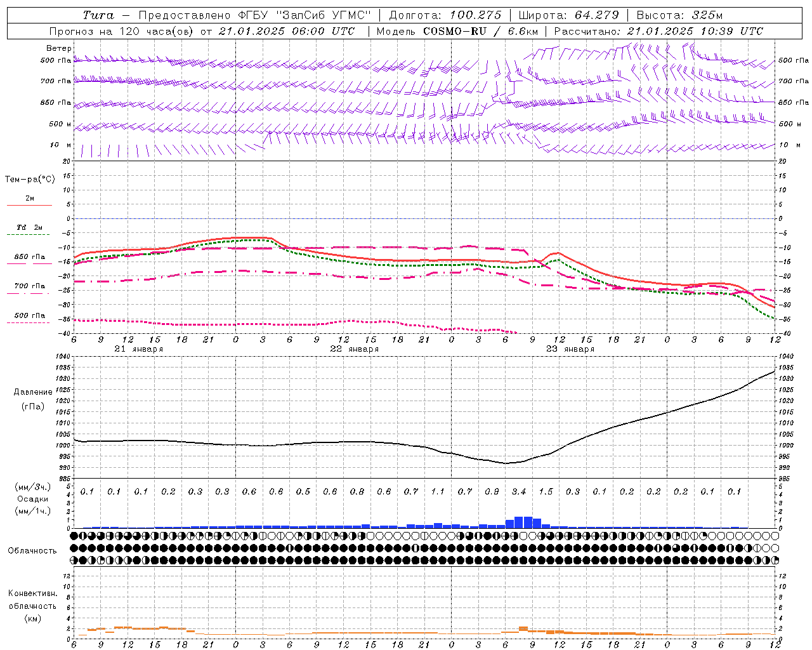This screenshot has height=650, width=812.
Task: Click the "Конвективн." convective cloud label
Action: click(32, 594)
